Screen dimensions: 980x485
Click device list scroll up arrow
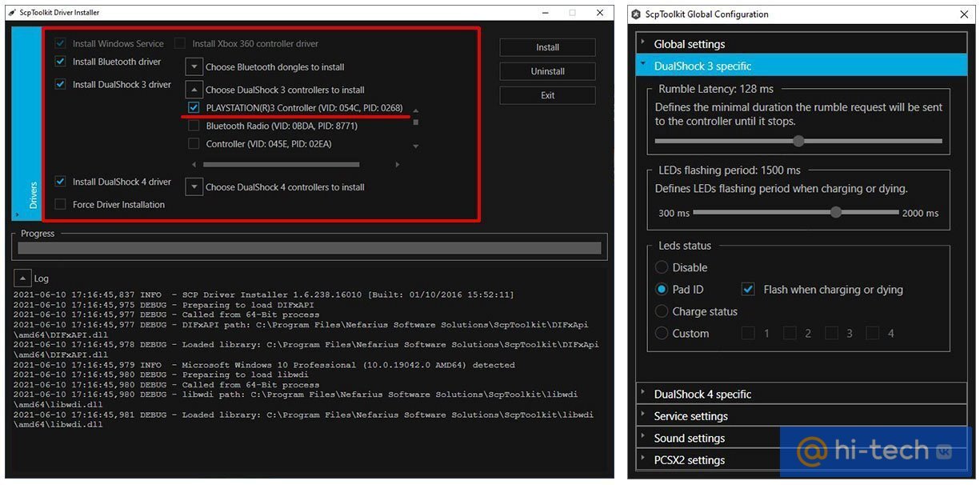[x=415, y=110]
